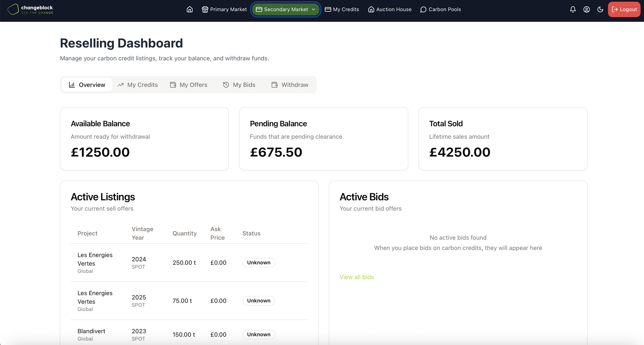Open Primary Market in navbar
This screenshot has height=345, width=644.
[224, 9]
